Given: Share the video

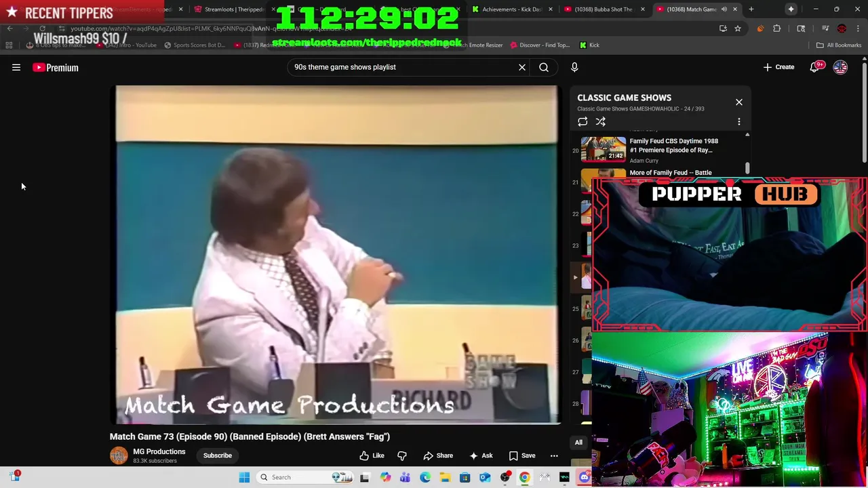Looking at the screenshot, I should 438,455.
